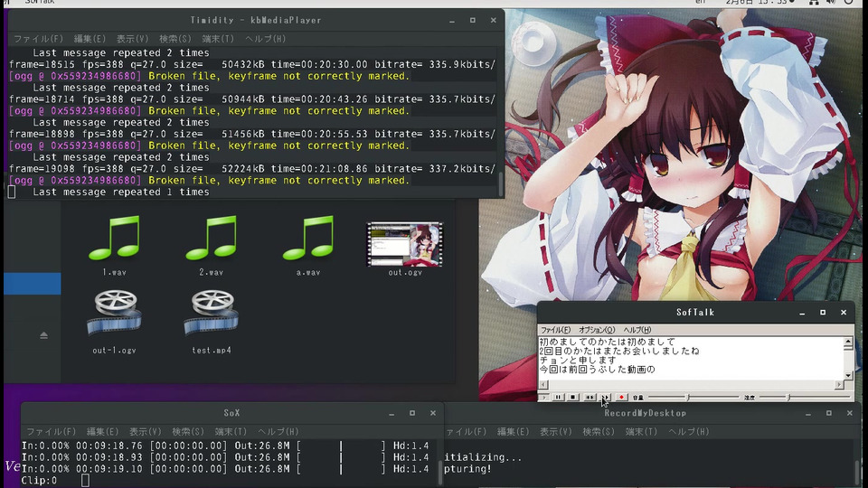Screen dimensions: 868x488
Task: Adjust the 音量 volume slider in SofTalk
Action: [x=693, y=398]
